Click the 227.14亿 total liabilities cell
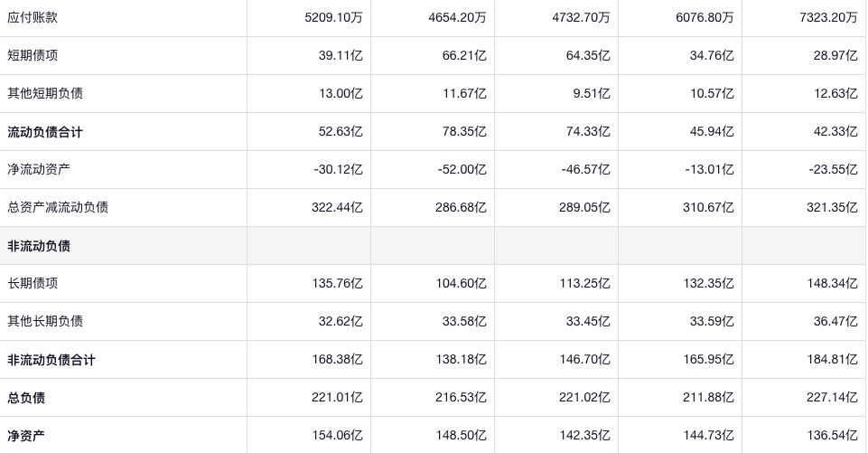This screenshot has width=868, height=453. (832, 398)
